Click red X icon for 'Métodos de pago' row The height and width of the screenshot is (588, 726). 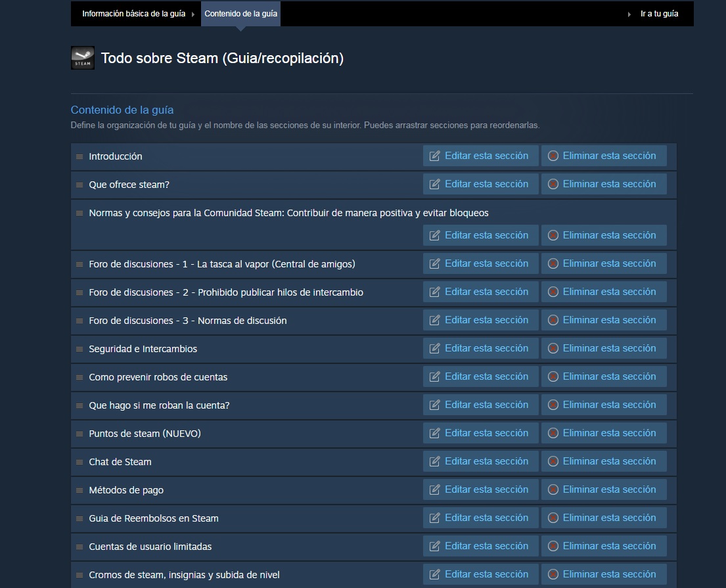pos(553,489)
